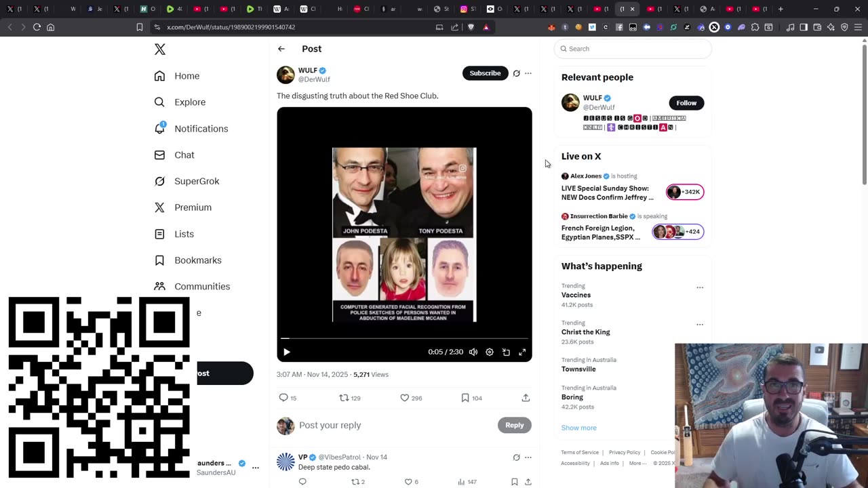Go back with the Post arrow
Image resolution: width=868 pixels, height=488 pixels.
281,49
